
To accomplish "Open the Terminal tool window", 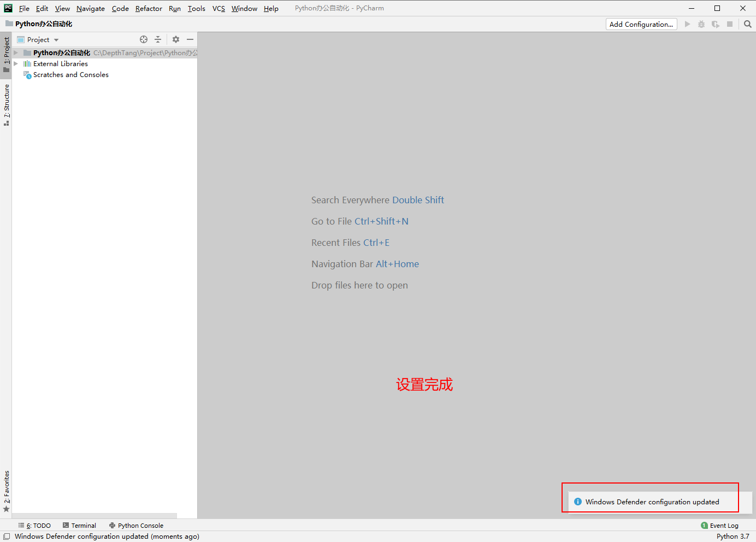I will point(79,526).
